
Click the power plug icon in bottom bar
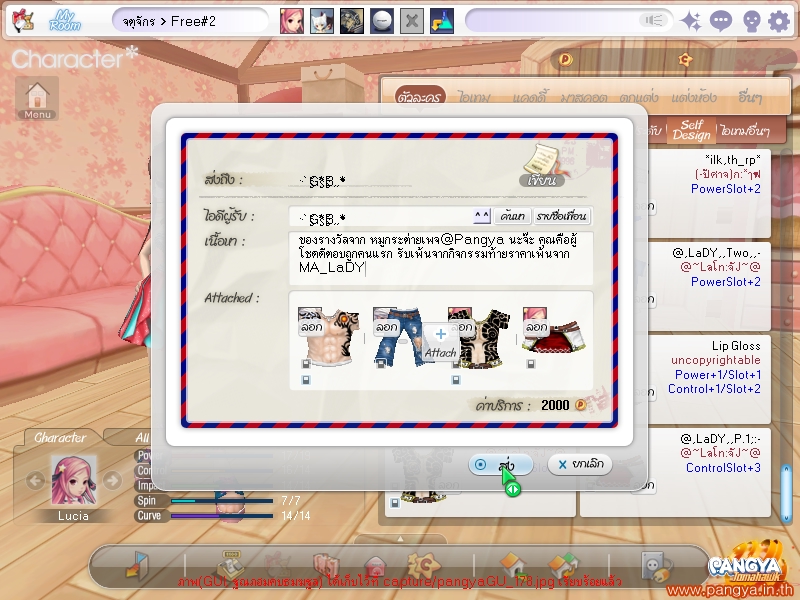tap(657, 565)
